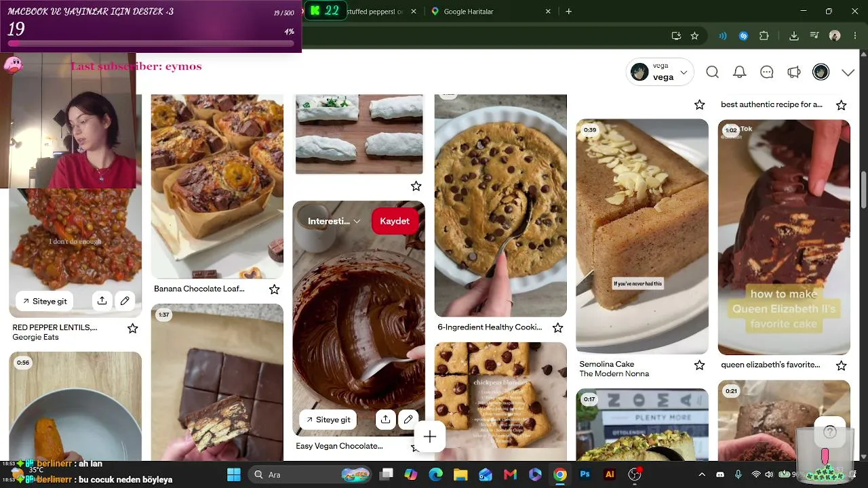Open the almond semolina cake video pin
The width and height of the screenshot is (868, 488).
pyautogui.click(x=642, y=236)
